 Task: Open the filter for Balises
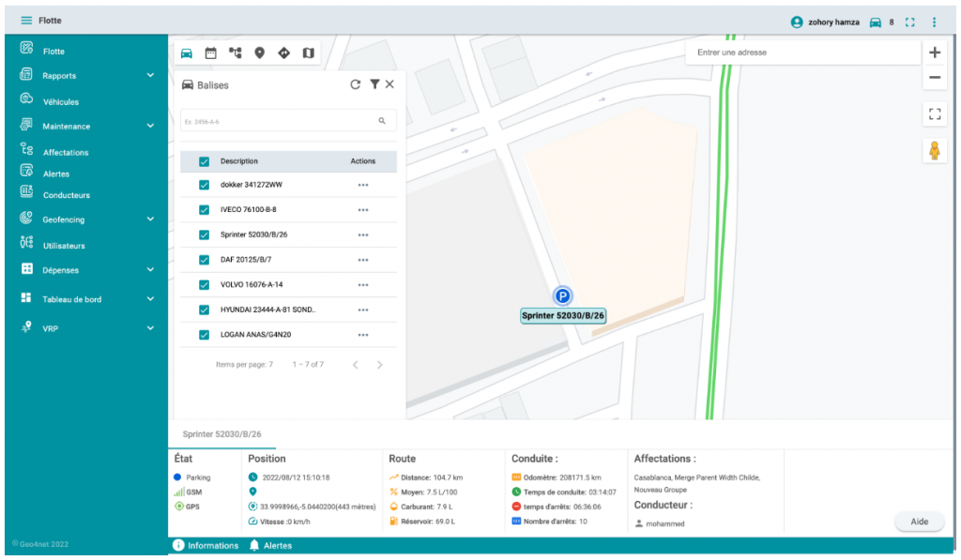[374, 84]
